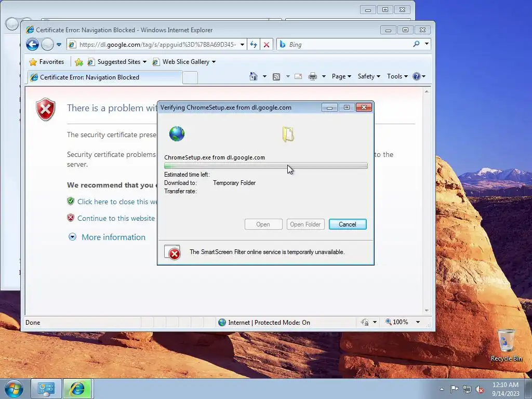Click the muted volume speaker icon

point(480,389)
